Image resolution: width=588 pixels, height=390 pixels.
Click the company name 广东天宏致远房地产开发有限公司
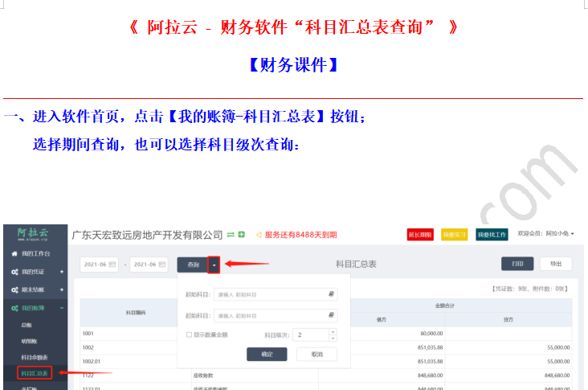click(147, 235)
